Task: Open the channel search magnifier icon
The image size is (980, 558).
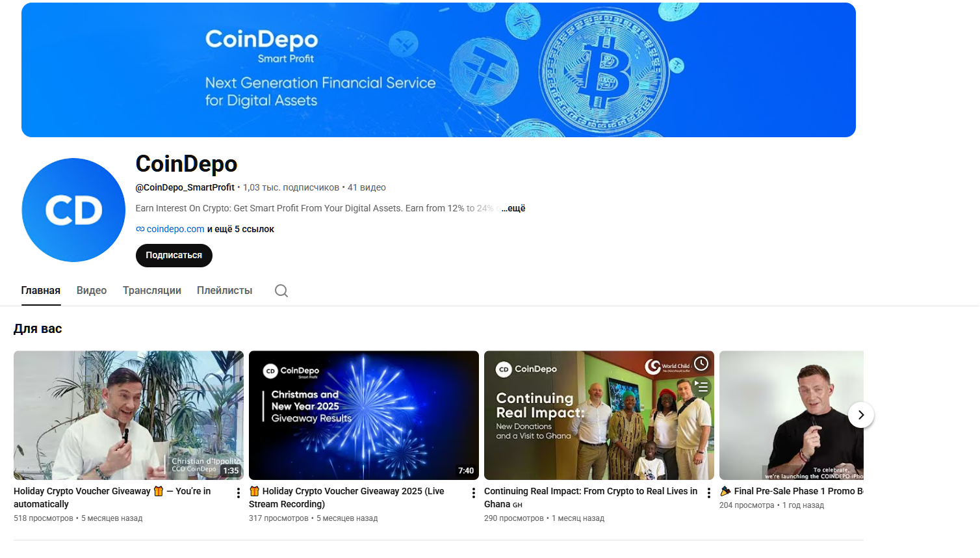Action: (281, 291)
